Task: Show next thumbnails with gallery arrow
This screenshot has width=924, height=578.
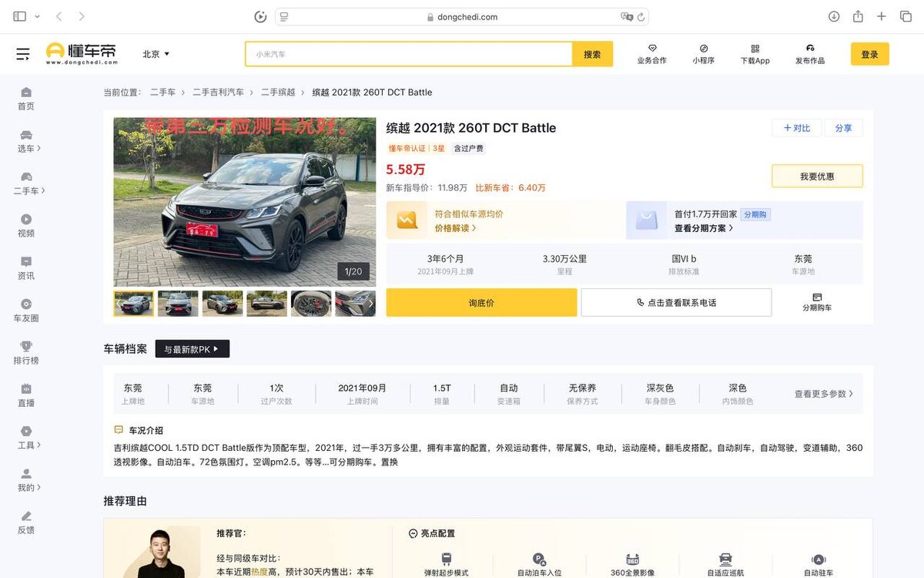Action: tap(370, 303)
